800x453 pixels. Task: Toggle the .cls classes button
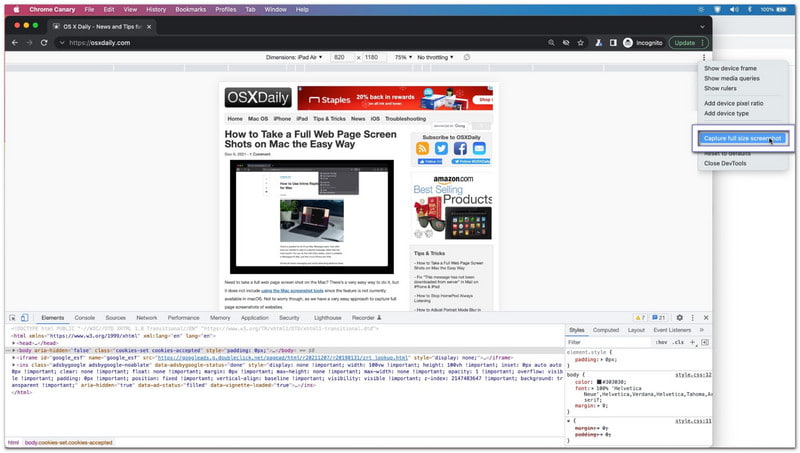[x=678, y=342]
